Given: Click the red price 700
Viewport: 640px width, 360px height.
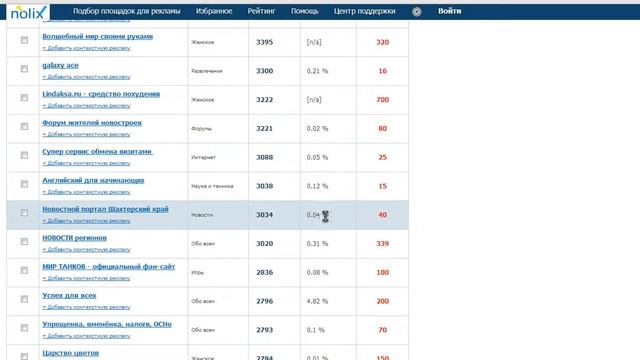Looking at the screenshot, I should 382,100.
